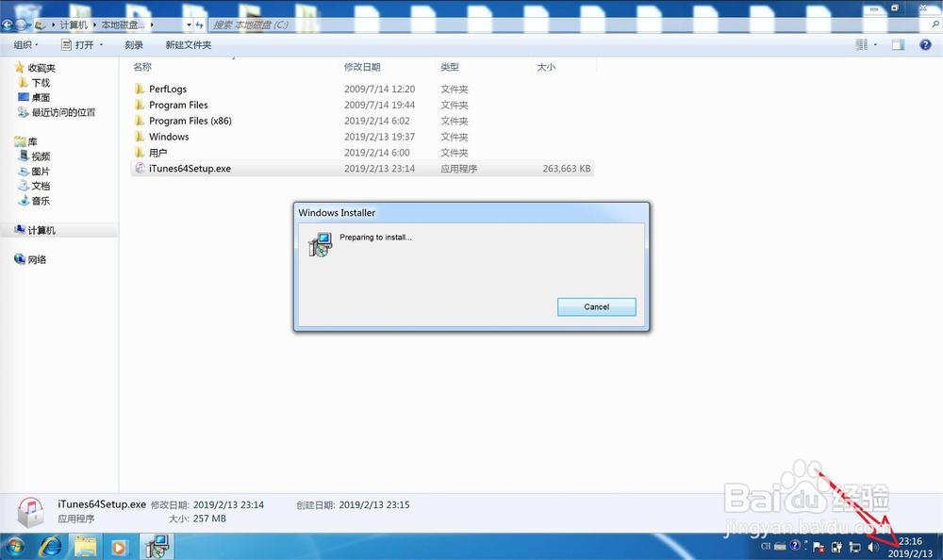Open the 视频 library

tap(41, 156)
